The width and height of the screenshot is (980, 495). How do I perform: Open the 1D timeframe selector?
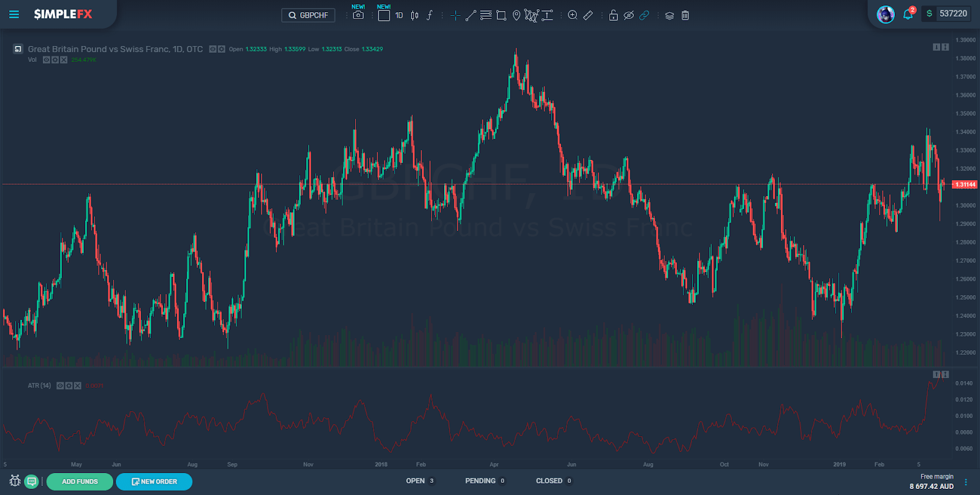[x=399, y=15]
